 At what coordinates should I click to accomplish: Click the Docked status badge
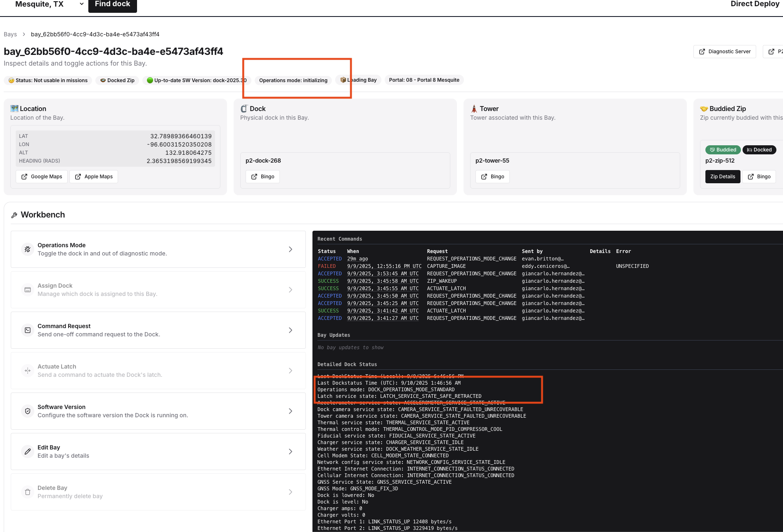(x=759, y=150)
